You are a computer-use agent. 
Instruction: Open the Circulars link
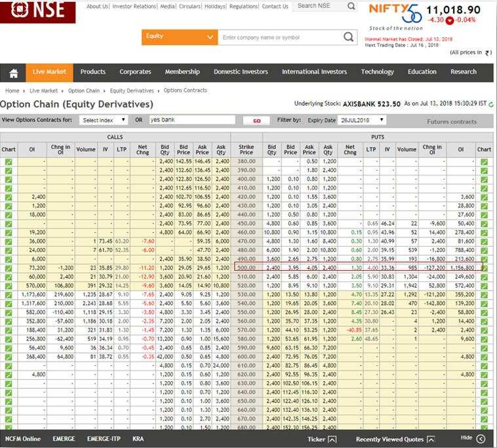[190, 7]
